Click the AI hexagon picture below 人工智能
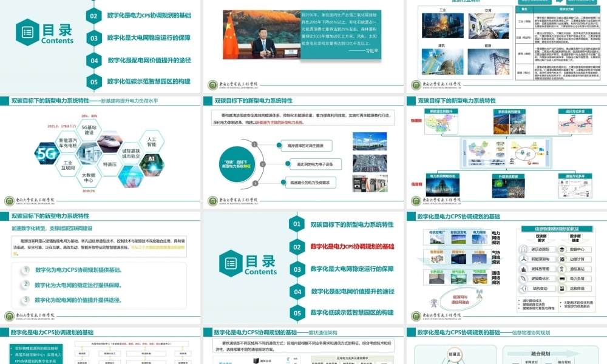Viewport: 607px width, 364px height. click(152, 165)
